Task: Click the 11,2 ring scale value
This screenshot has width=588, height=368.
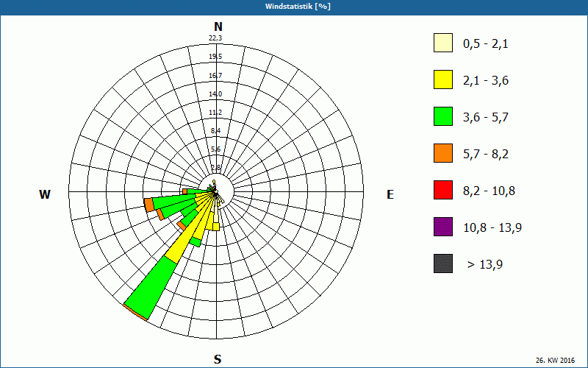Action: tap(215, 113)
